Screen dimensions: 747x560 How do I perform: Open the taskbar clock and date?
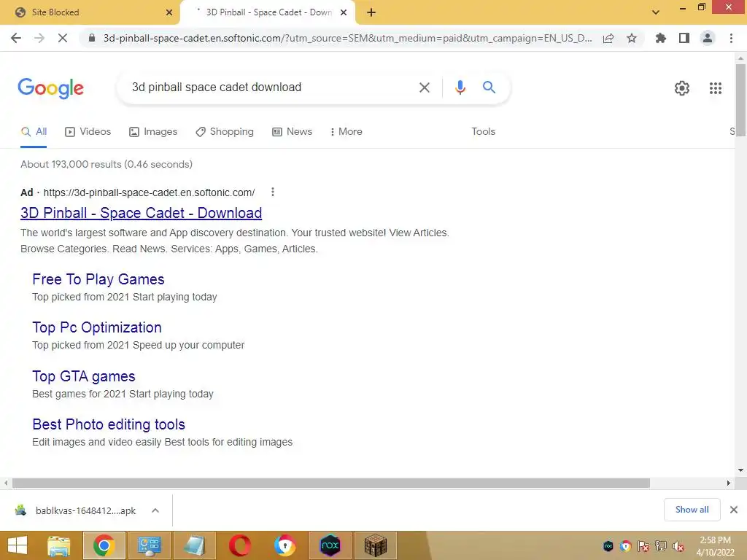coord(715,546)
